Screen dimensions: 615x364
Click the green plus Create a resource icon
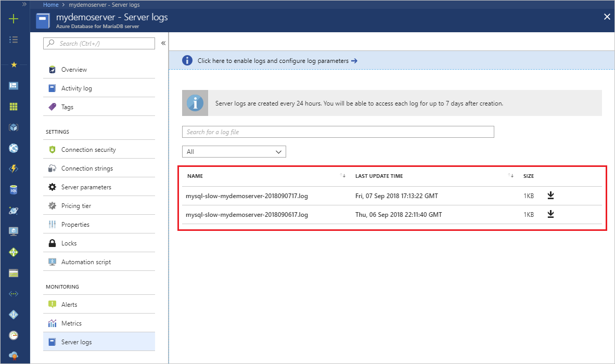(14, 19)
